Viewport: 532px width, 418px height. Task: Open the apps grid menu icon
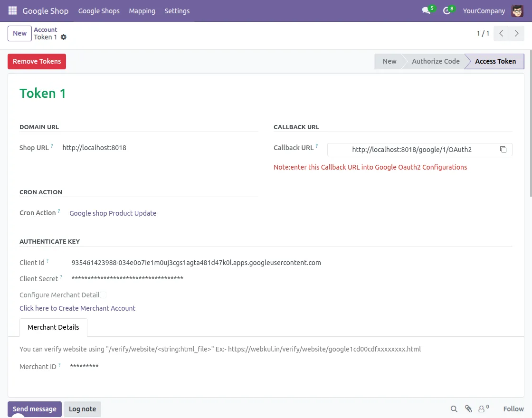coord(12,11)
